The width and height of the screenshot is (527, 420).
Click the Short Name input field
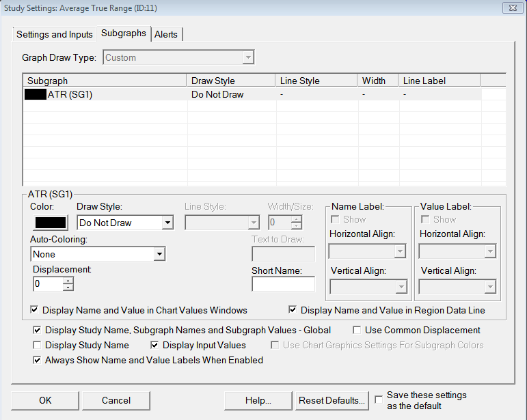284,284
